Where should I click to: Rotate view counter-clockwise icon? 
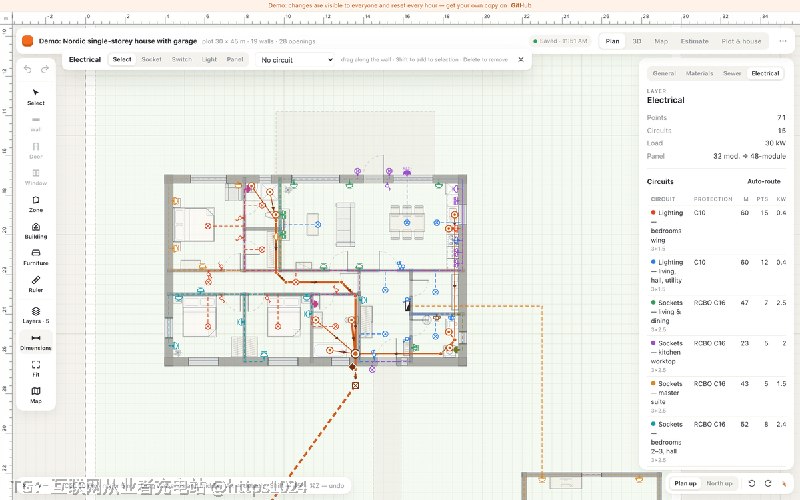[x=752, y=483]
